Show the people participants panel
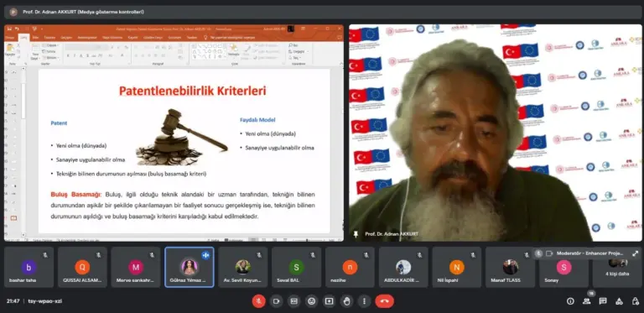 [x=586, y=301]
